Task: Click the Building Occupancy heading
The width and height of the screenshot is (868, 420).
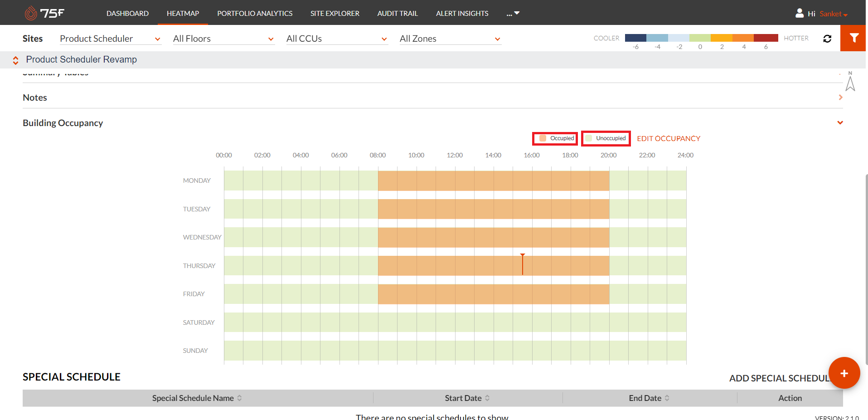Action: click(63, 123)
